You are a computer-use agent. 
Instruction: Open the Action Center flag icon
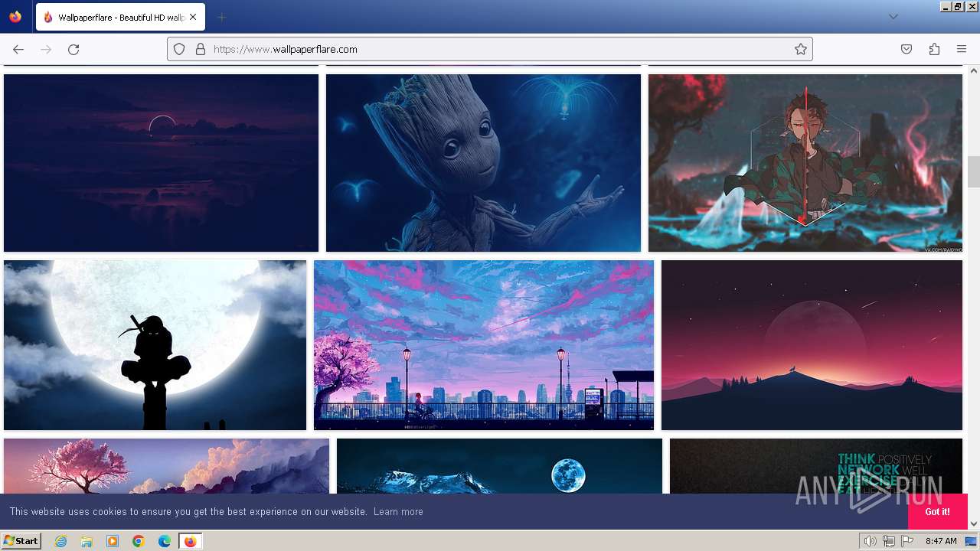[x=907, y=541]
